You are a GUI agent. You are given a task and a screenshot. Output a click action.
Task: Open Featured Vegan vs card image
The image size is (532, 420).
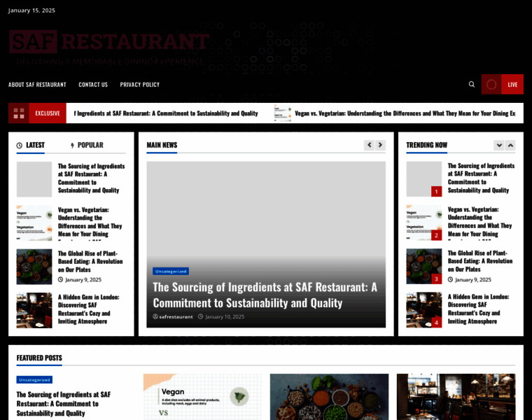(202, 397)
